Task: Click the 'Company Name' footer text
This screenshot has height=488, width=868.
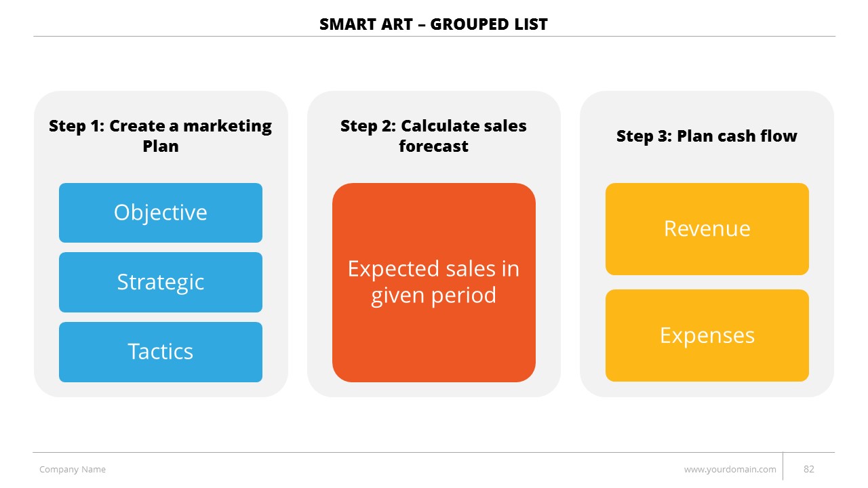Action: (x=73, y=469)
